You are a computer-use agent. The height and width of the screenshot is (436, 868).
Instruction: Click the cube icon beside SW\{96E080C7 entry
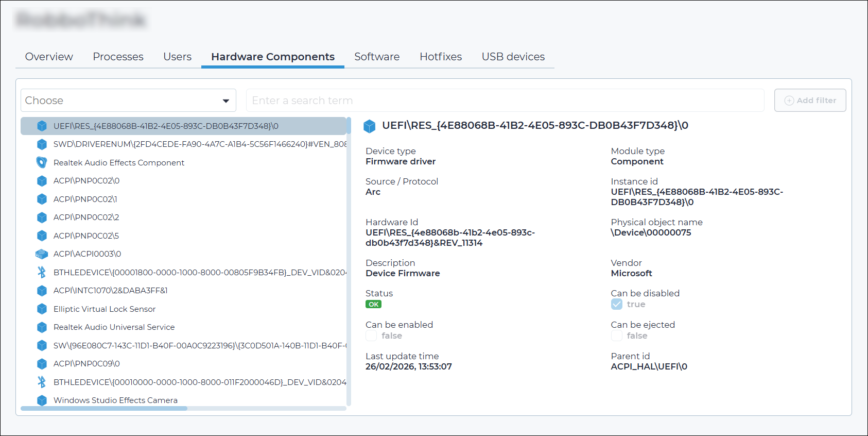coord(42,345)
